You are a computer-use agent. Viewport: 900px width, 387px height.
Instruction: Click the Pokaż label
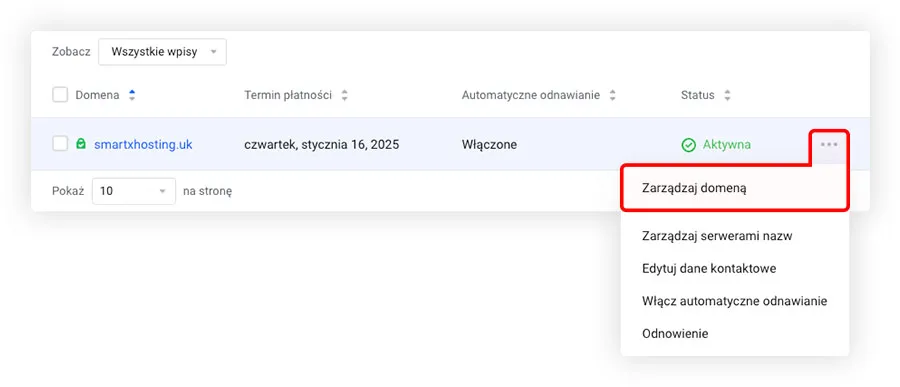[68, 191]
